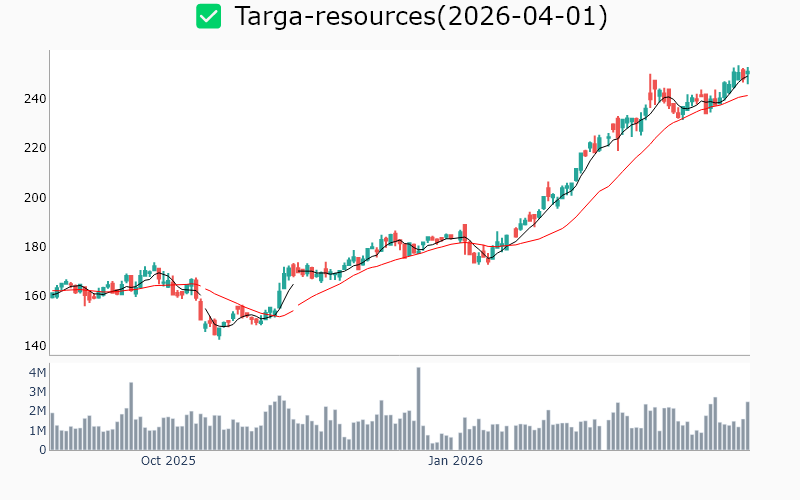Click the Targa-resources(2026-04-01) chart title
Screen dimensions: 800x500
click(x=420, y=16)
